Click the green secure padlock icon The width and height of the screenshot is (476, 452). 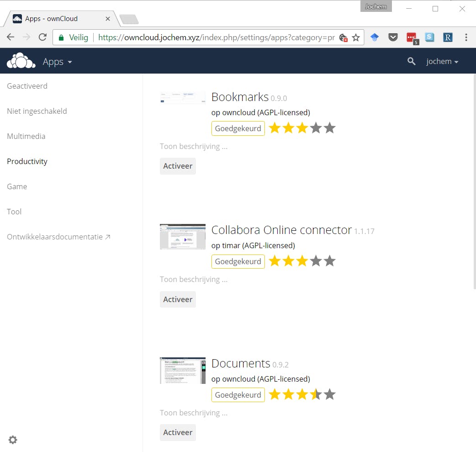tap(61, 37)
